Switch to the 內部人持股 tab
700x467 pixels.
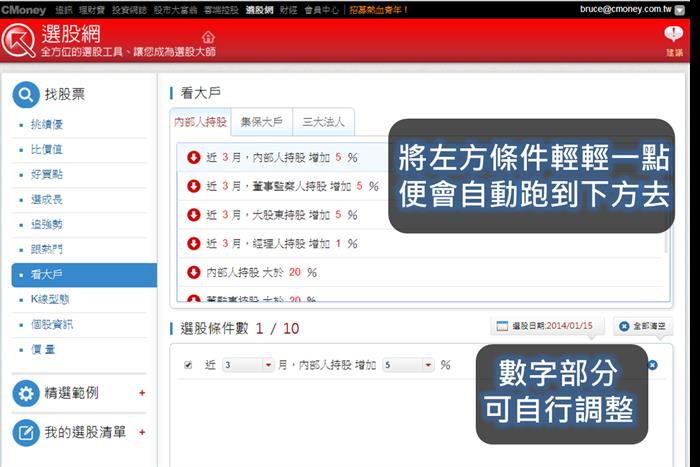tap(200, 122)
